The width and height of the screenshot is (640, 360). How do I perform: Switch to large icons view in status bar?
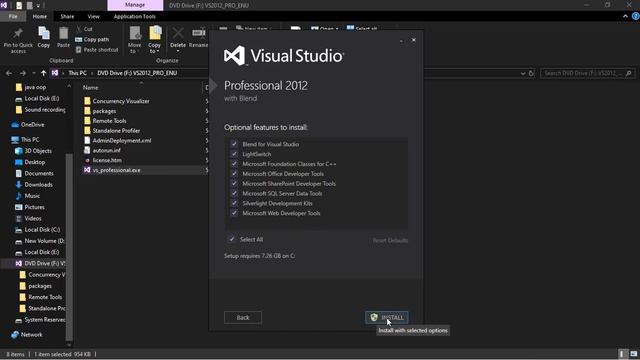[x=633, y=354]
